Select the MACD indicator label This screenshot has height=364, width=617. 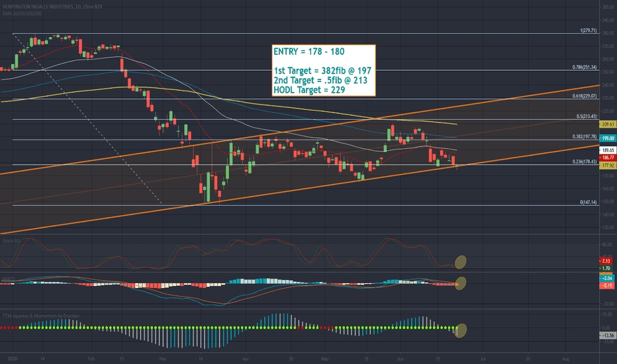(9, 279)
